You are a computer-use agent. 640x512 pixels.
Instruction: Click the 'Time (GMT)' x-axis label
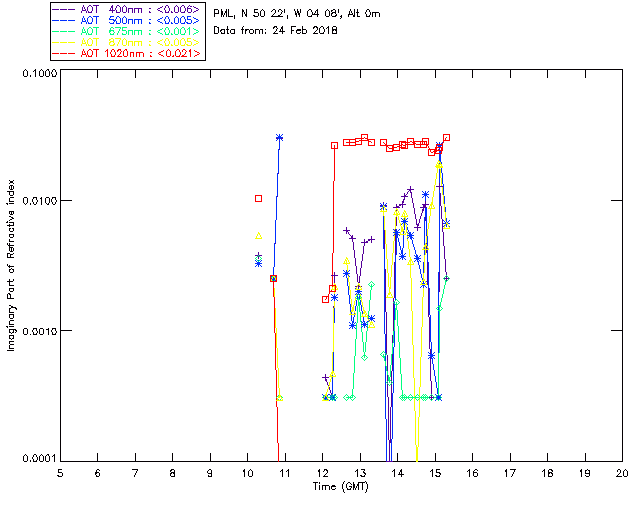341,487
